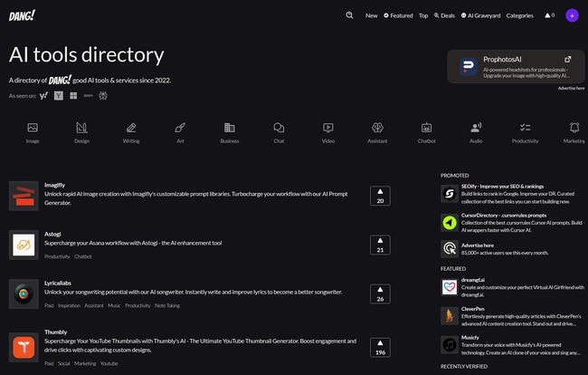Click the Inspiration tag under Lyricallabs

69,305
